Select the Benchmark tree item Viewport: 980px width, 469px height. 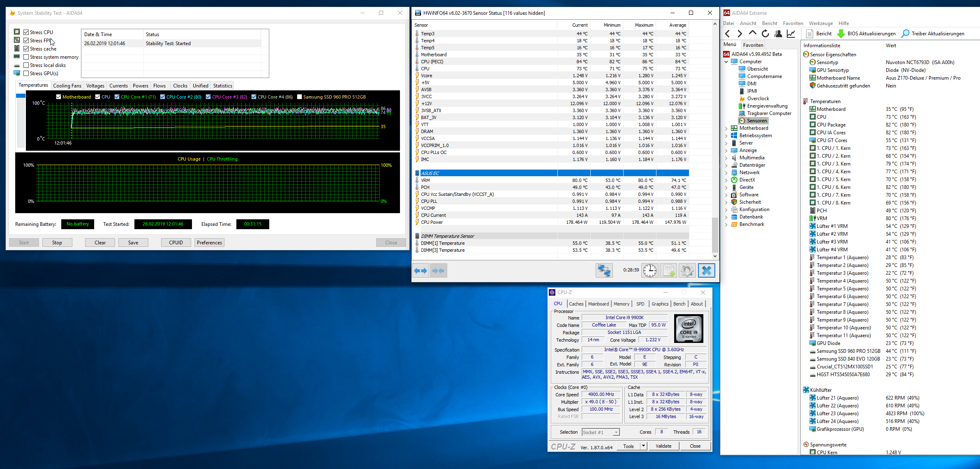751,224
